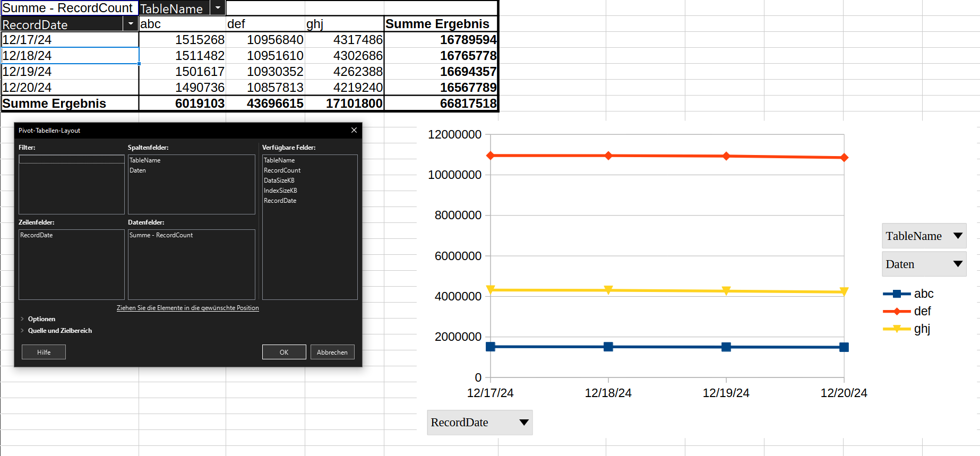The height and width of the screenshot is (456, 980).
Task: Click the Abbrechen button
Action: [x=332, y=352]
